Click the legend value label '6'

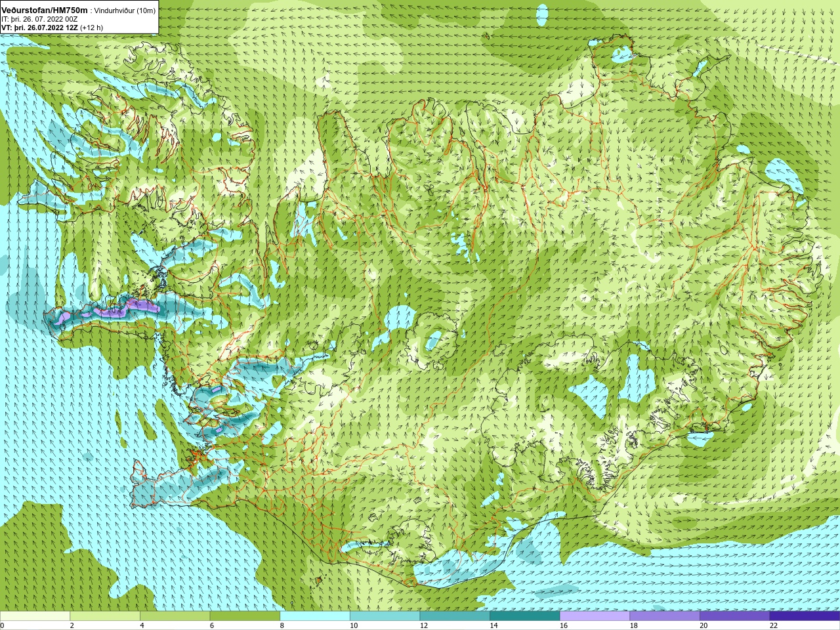[x=211, y=625]
